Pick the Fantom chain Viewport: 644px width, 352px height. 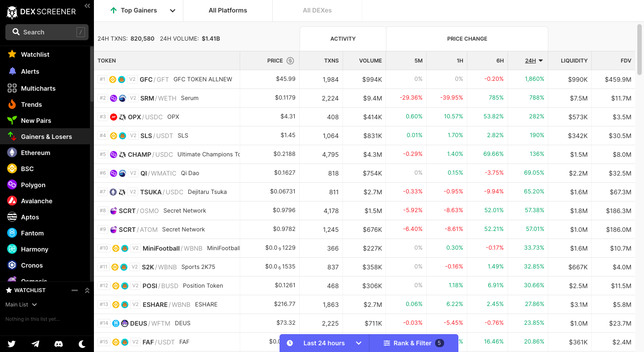coord(45,233)
